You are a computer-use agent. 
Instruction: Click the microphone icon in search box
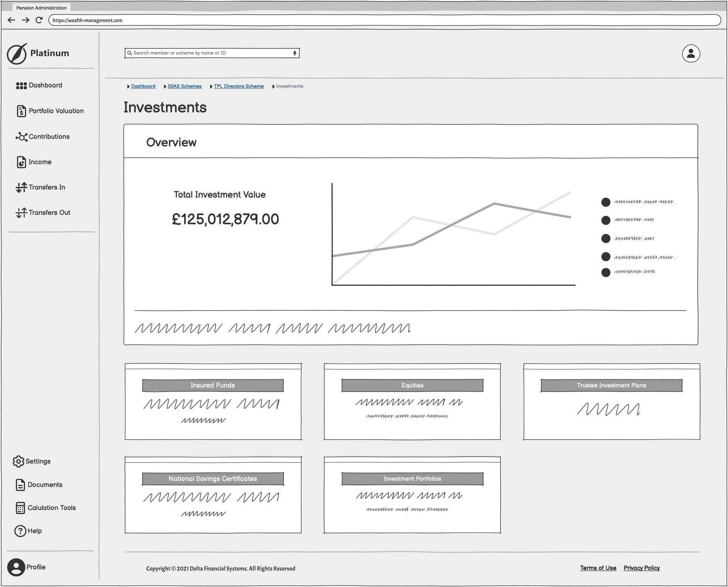click(295, 53)
